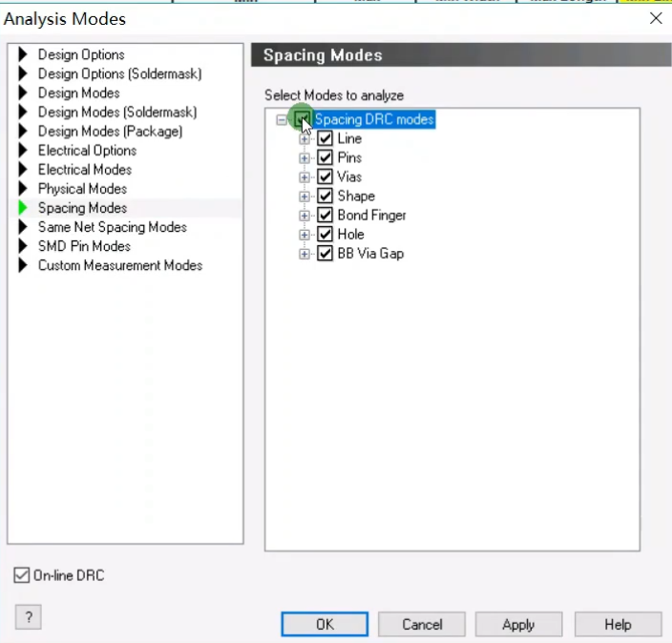672x643 pixels.
Task: Select the BB Via Gap tree label
Action: 370,254
